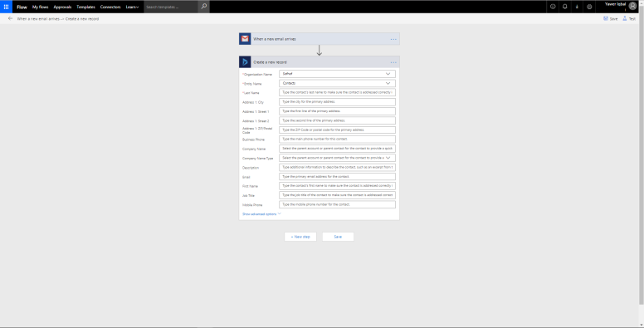The width and height of the screenshot is (644, 328).
Task: Click the Organization Name label
Action: click(257, 75)
